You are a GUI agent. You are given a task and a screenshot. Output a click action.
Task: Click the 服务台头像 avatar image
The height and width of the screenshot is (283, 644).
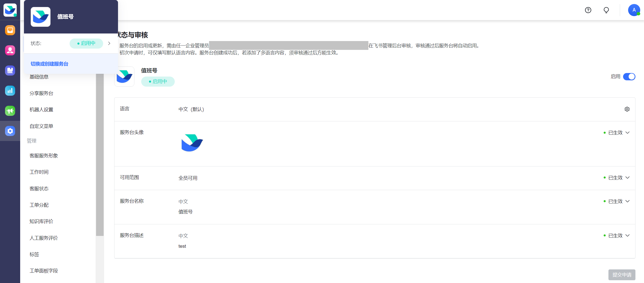coord(192,143)
